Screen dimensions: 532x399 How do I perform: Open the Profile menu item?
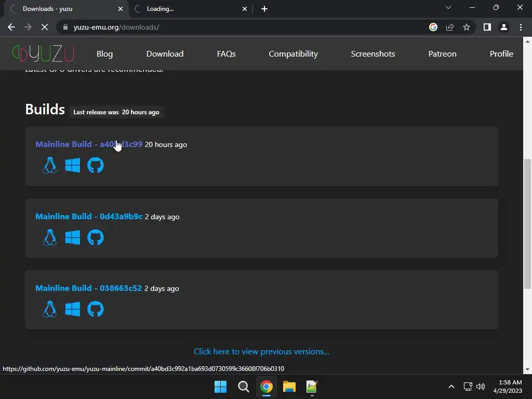tap(501, 54)
